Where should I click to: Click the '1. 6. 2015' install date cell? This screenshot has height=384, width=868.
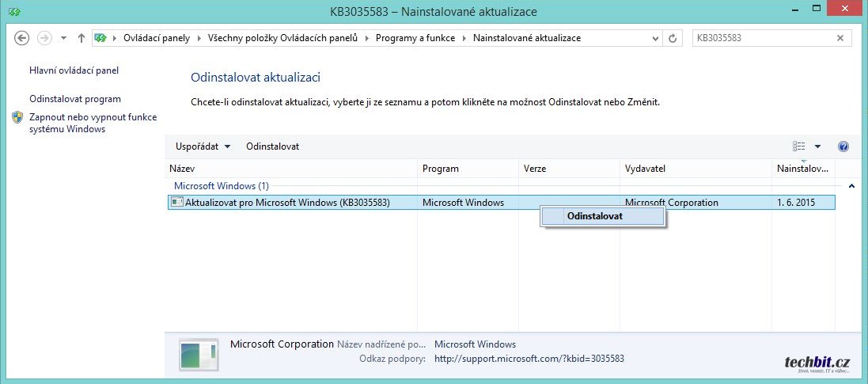(796, 202)
